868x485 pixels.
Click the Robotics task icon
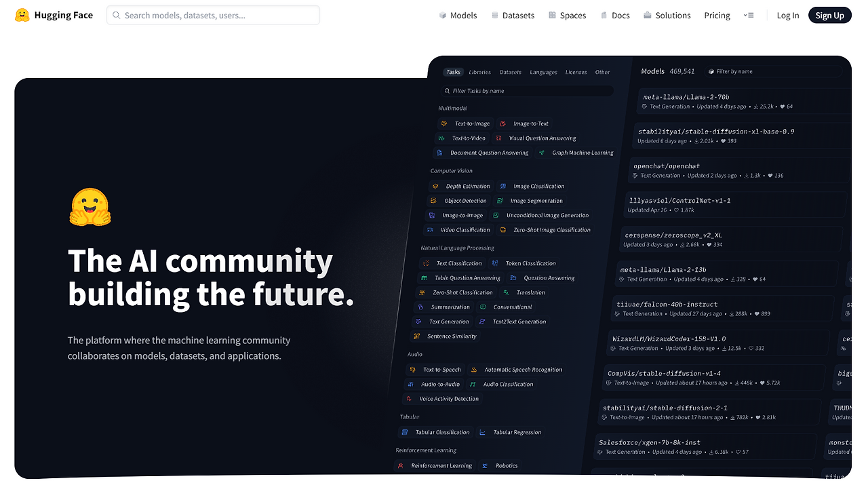click(486, 466)
